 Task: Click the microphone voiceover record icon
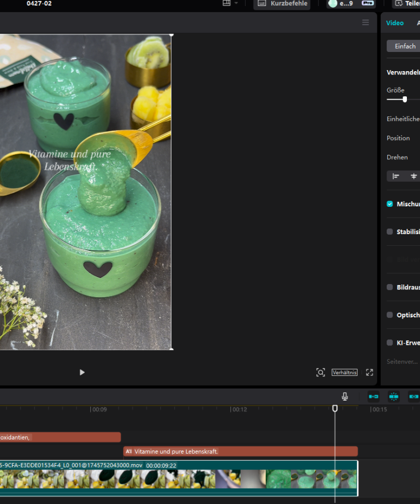point(345,396)
